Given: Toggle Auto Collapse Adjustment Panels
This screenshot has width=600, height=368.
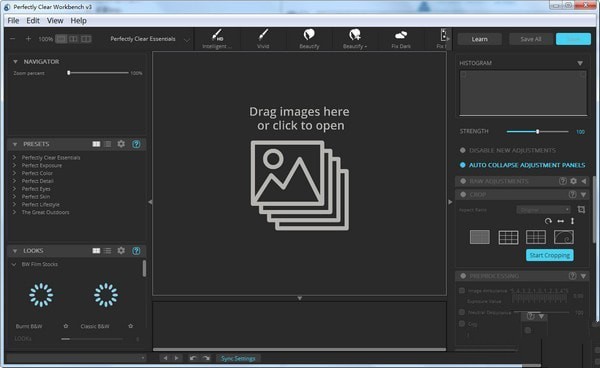Looking at the screenshot, I should coord(463,165).
